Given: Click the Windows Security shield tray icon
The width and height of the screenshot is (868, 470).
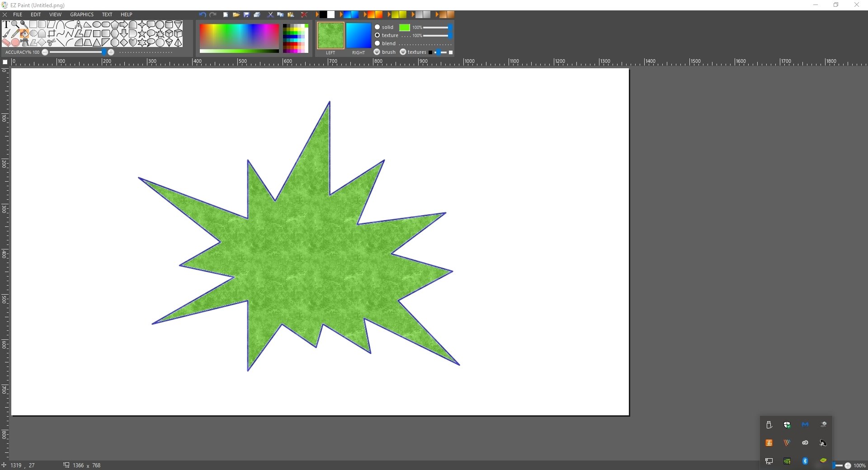Looking at the screenshot, I should [787, 425].
